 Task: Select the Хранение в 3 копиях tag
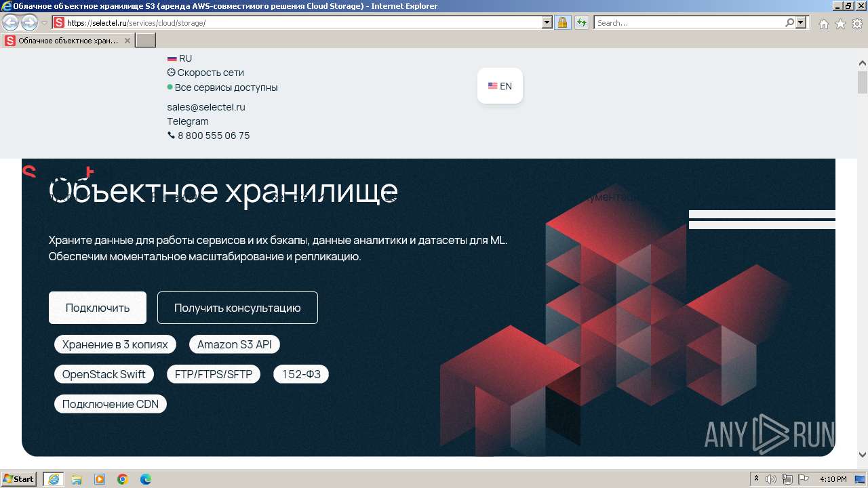pyautogui.click(x=115, y=344)
